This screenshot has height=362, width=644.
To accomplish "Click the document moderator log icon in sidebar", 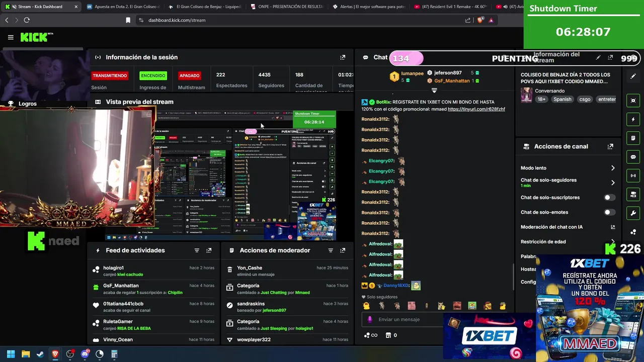I will tap(633, 138).
